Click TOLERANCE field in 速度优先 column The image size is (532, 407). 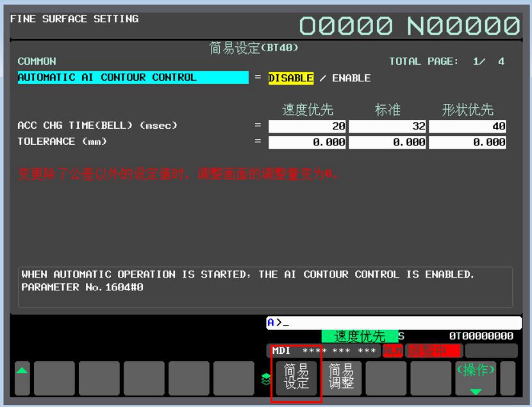pyautogui.click(x=308, y=142)
